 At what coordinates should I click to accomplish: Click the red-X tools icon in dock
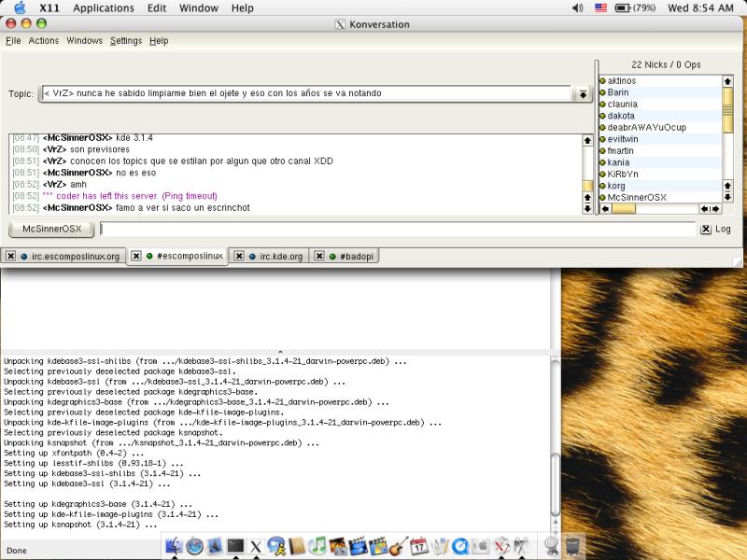[x=501, y=546]
